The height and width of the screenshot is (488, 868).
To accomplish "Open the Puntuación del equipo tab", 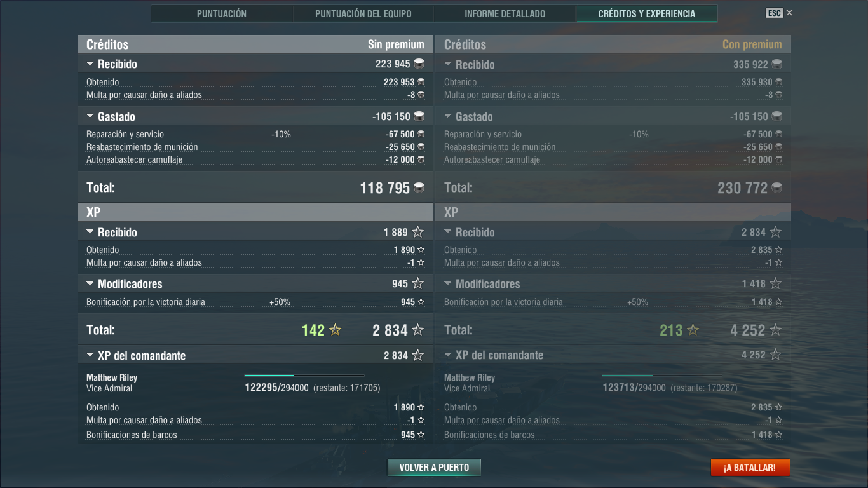I will coord(363,13).
